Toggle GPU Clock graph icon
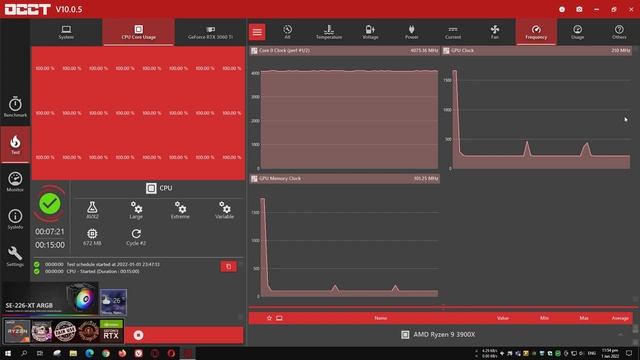Image resolution: width=640 pixels, height=360 pixels. (446, 51)
